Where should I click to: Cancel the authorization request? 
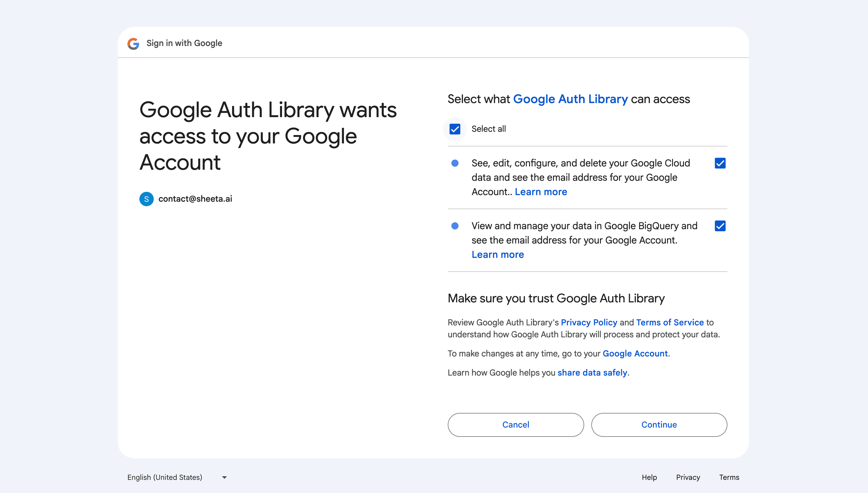(516, 425)
